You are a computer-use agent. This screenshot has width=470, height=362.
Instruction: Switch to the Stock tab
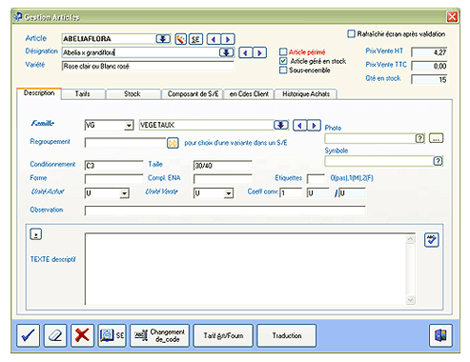click(132, 94)
